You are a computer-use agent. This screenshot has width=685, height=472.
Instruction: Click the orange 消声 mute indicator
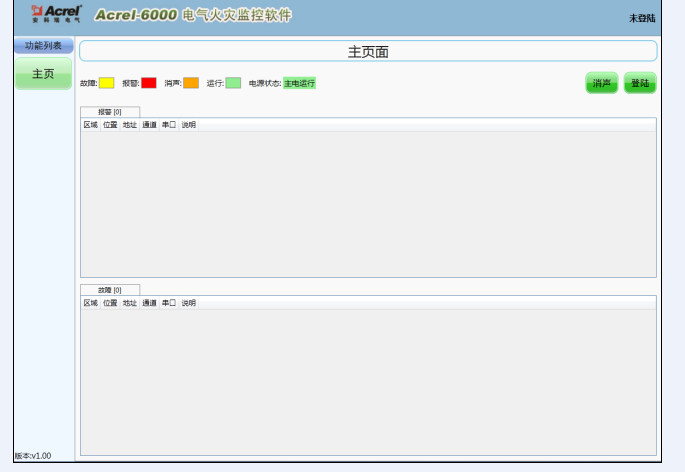pyautogui.click(x=190, y=83)
